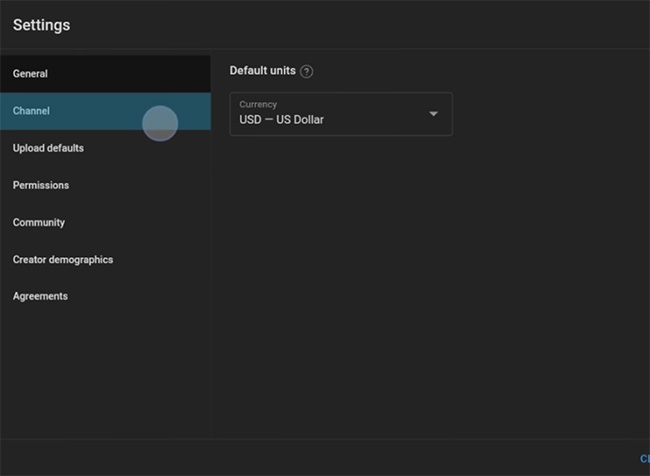
Task: Click the USD — US Dollar currency value
Action: coord(281,120)
